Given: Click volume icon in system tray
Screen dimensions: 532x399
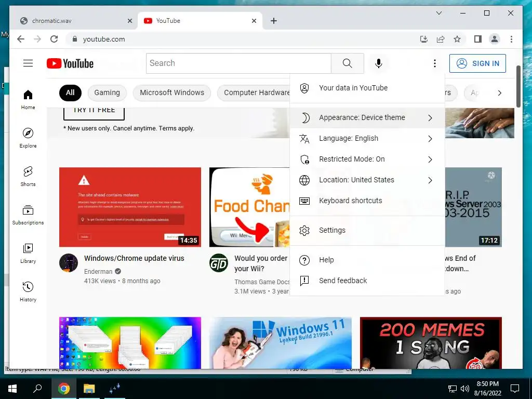Looking at the screenshot, I should pos(465,389).
